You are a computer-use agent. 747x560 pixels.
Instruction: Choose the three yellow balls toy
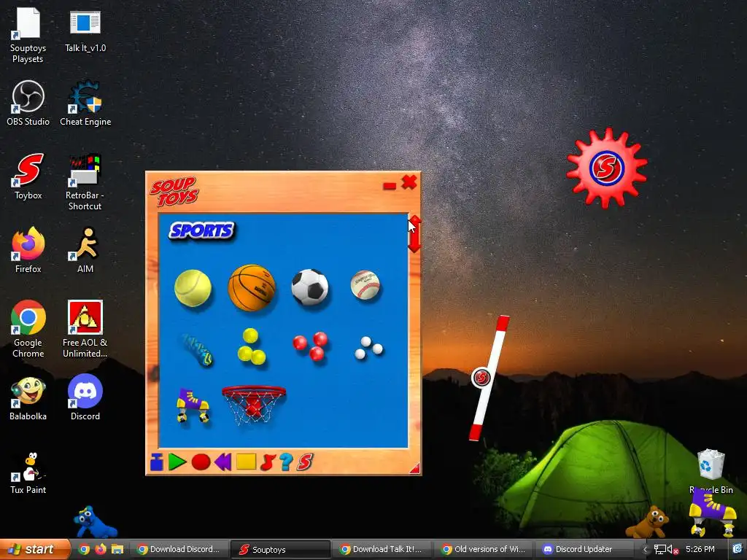click(x=252, y=346)
